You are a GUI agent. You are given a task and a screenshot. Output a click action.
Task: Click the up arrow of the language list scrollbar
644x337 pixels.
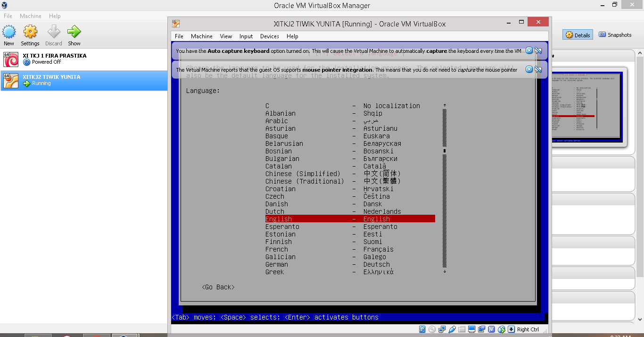[445, 106]
